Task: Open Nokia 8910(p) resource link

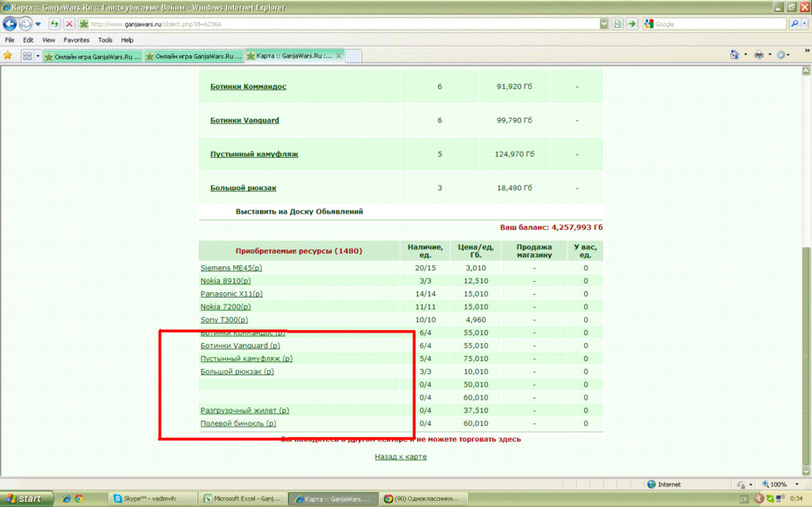Action: (225, 281)
